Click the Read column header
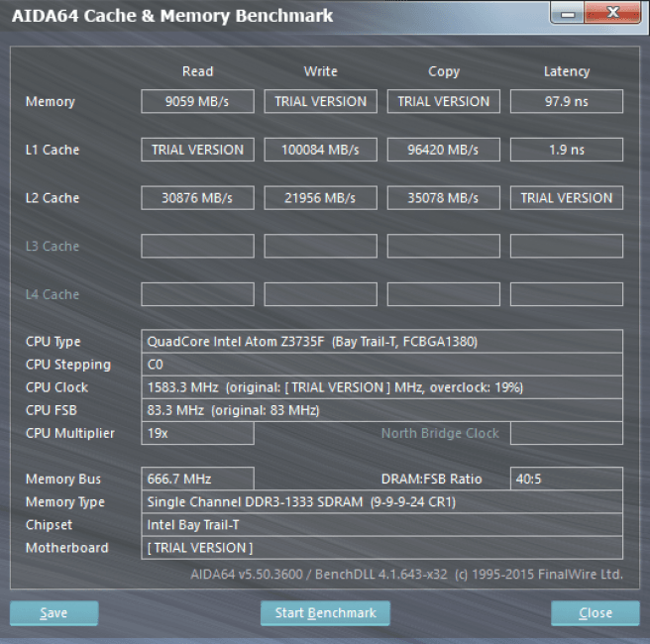Image resolution: width=650 pixels, height=644 pixels. pos(197,71)
